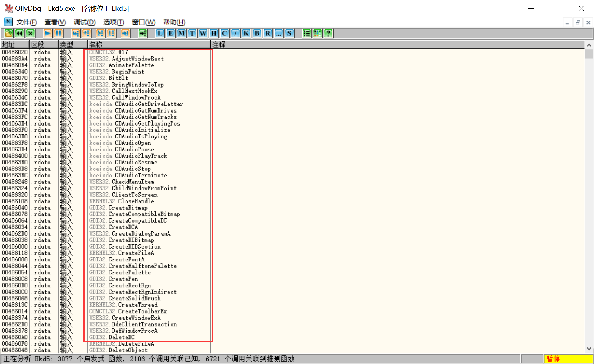Open Run trace with ellipsis button

coord(278,33)
